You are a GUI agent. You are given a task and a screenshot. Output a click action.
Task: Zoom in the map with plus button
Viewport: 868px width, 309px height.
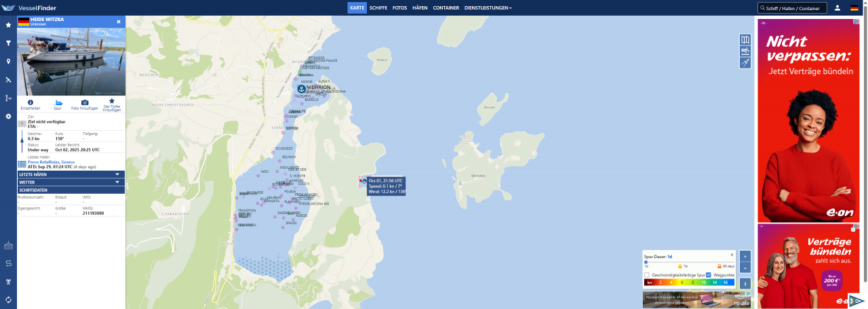745,256
